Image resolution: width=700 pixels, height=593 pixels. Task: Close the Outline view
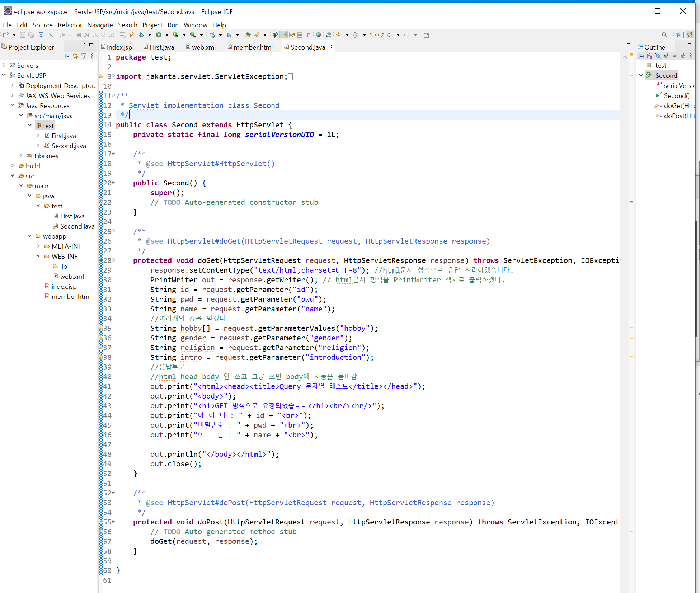click(x=670, y=47)
